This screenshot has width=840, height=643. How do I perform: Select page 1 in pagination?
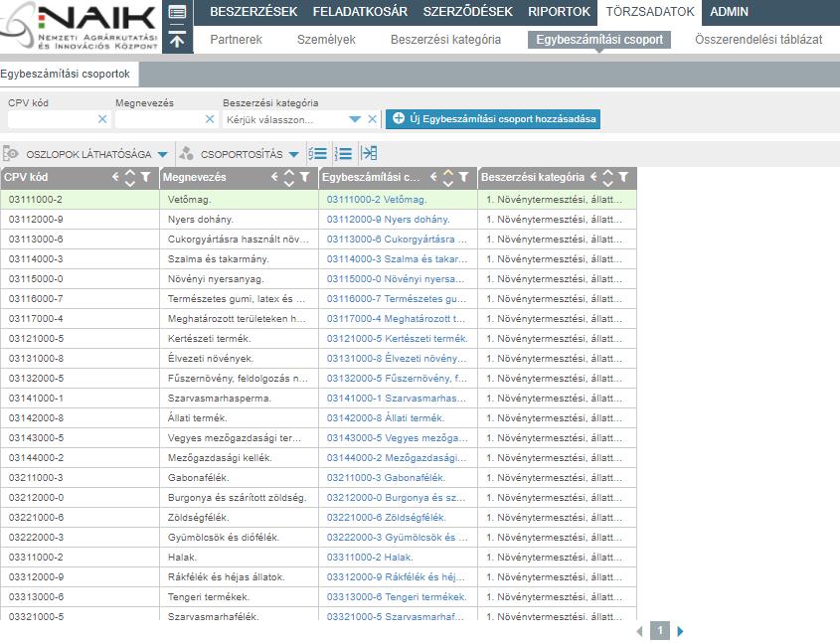[660, 631]
